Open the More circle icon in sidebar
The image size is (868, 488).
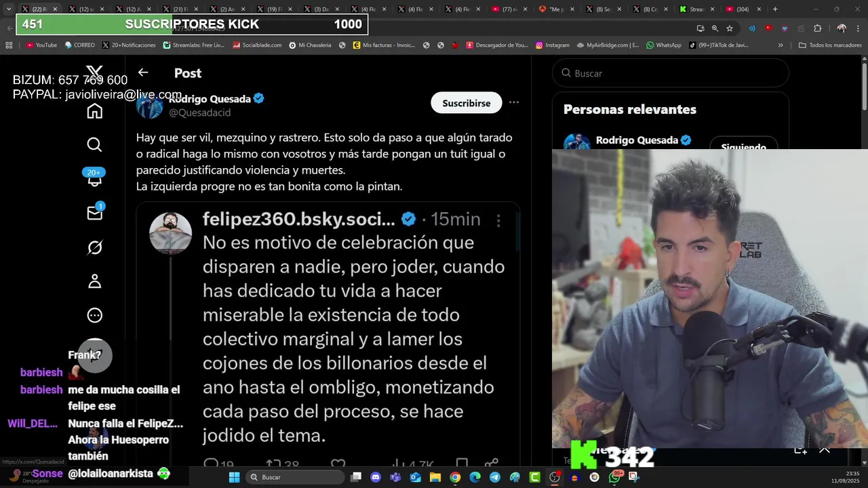pos(94,315)
